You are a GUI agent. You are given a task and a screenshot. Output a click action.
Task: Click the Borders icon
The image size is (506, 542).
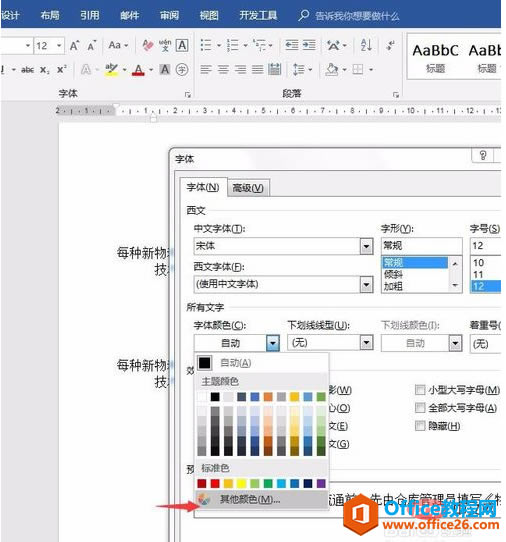pos(358,69)
